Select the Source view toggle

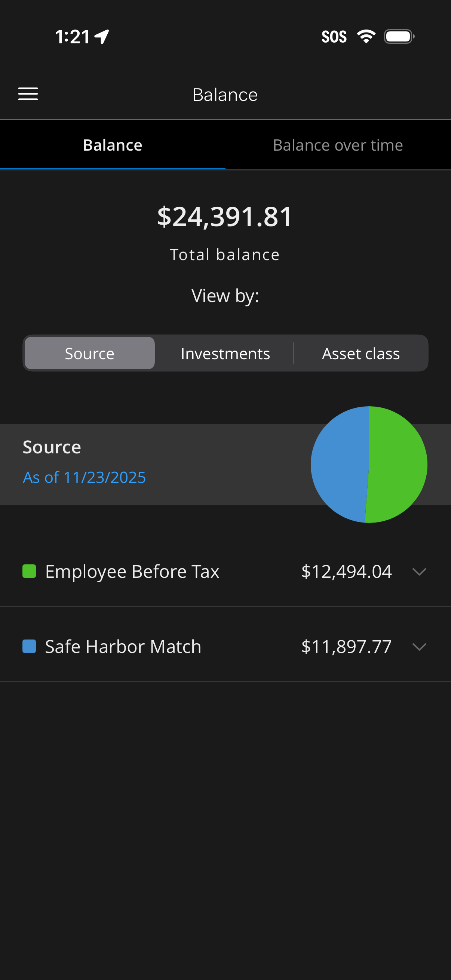(89, 353)
